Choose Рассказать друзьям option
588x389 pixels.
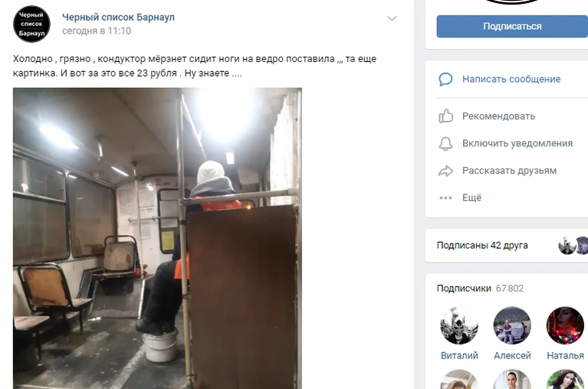tap(509, 171)
